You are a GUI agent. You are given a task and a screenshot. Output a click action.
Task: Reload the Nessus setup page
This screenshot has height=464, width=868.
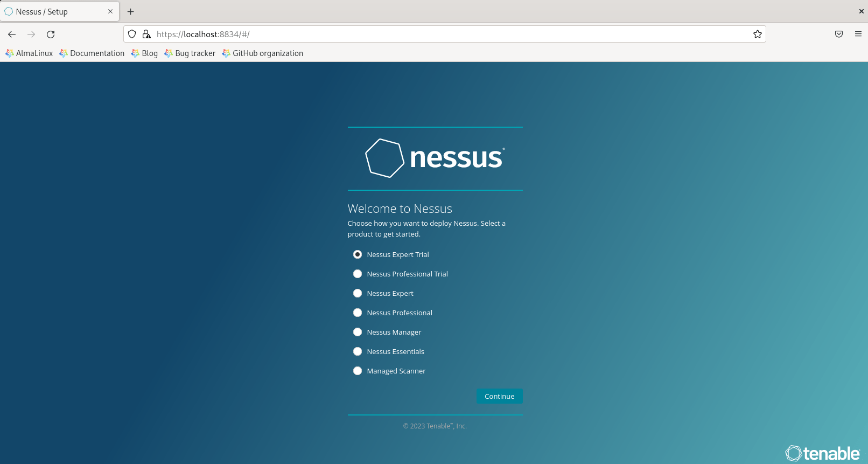point(51,34)
